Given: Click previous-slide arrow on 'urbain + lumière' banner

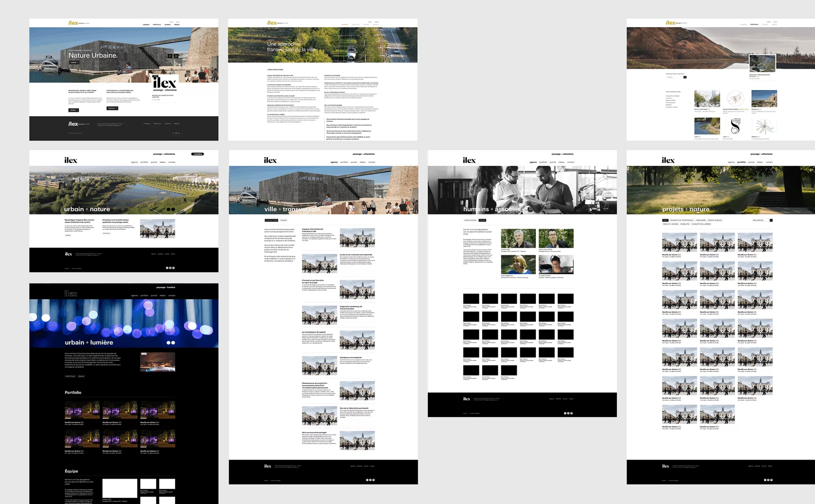Looking at the screenshot, I should 168,343.
